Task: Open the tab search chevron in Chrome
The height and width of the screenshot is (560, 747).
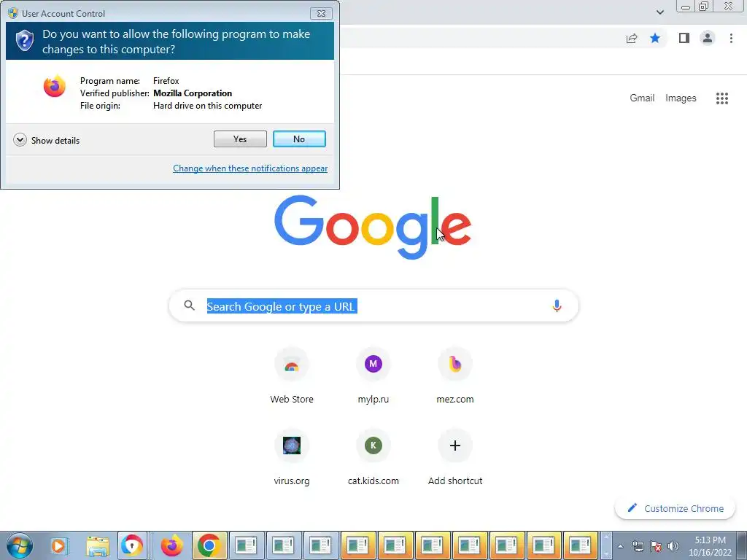Action: pos(659,12)
